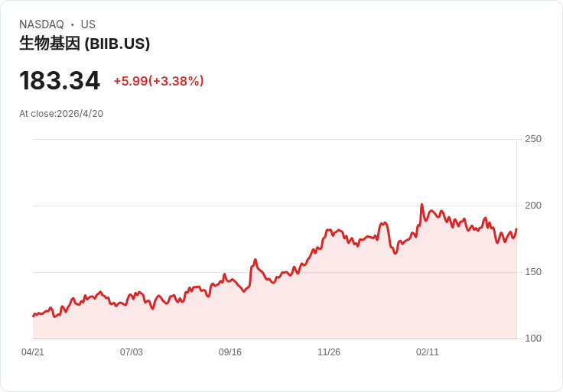Click the 04/21 date axis label
This screenshot has width=563, height=392.
pyautogui.click(x=33, y=352)
